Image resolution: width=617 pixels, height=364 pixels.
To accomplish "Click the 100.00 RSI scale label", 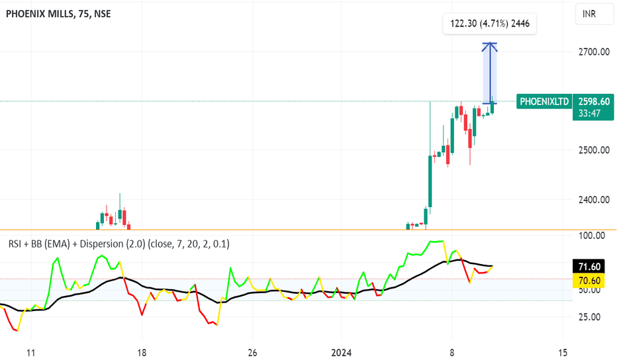I will click(x=592, y=236).
